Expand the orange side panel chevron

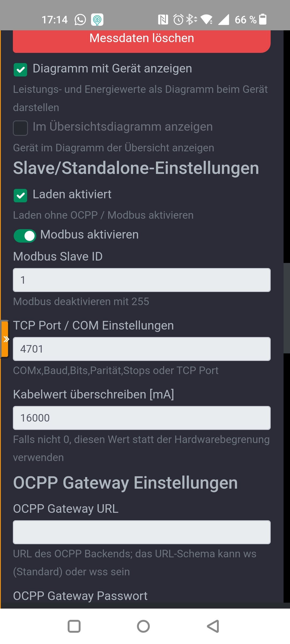tap(5, 339)
